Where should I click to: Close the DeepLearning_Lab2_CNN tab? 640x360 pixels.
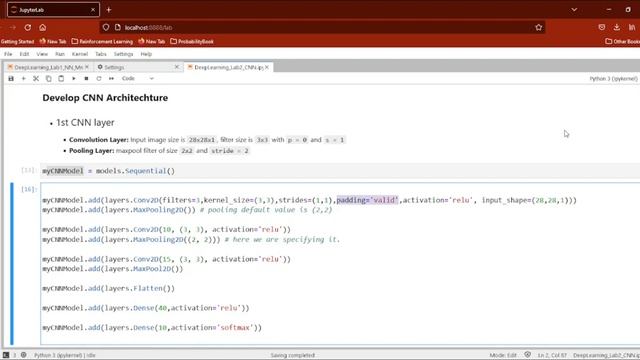[x=267, y=67]
